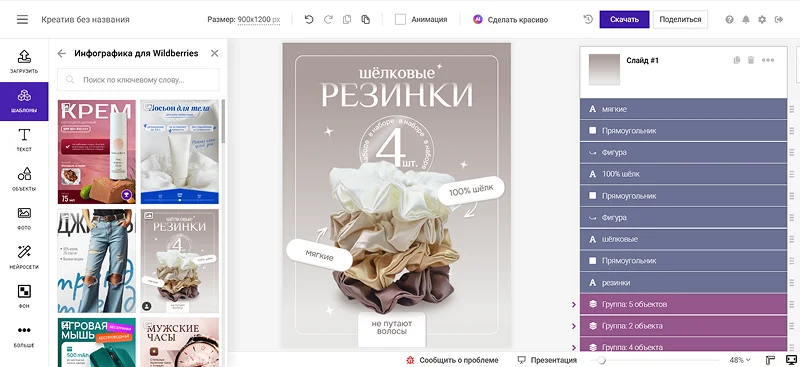This screenshot has height=367, width=800.
Task: Duplicate Слайд #1 with the copy icon
Action: 736,60
